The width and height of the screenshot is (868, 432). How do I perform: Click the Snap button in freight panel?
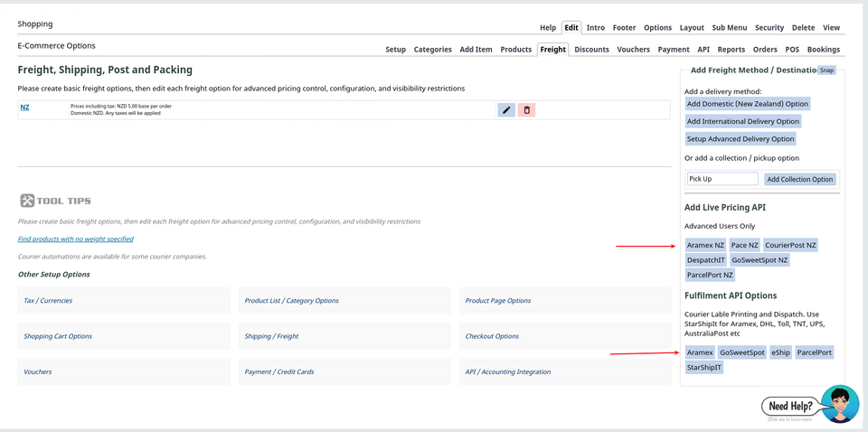click(826, 70)
